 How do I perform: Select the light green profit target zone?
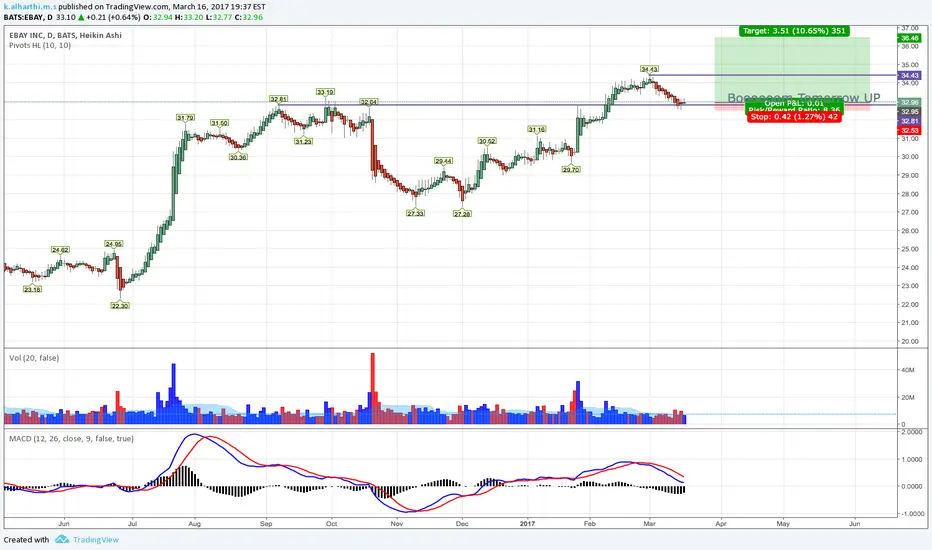point(792,68)
